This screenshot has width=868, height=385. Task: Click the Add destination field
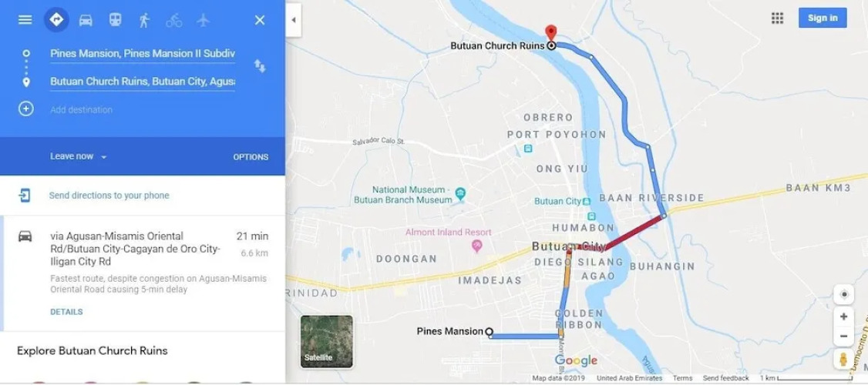tap(143, 109)
